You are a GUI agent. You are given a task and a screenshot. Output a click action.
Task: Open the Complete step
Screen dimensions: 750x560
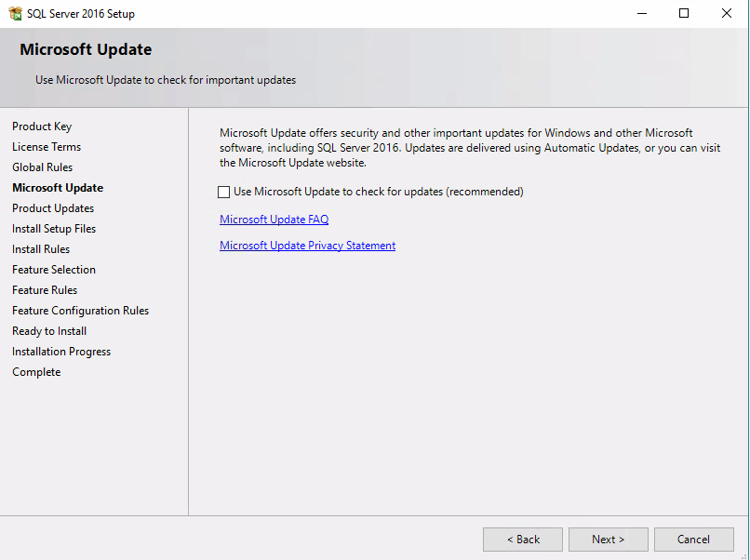(36, 371)
